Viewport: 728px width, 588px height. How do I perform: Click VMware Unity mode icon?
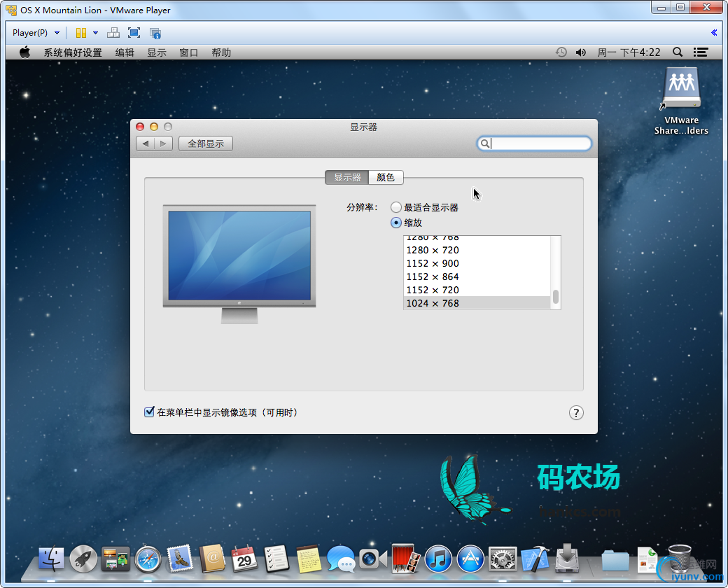[155, 33]
